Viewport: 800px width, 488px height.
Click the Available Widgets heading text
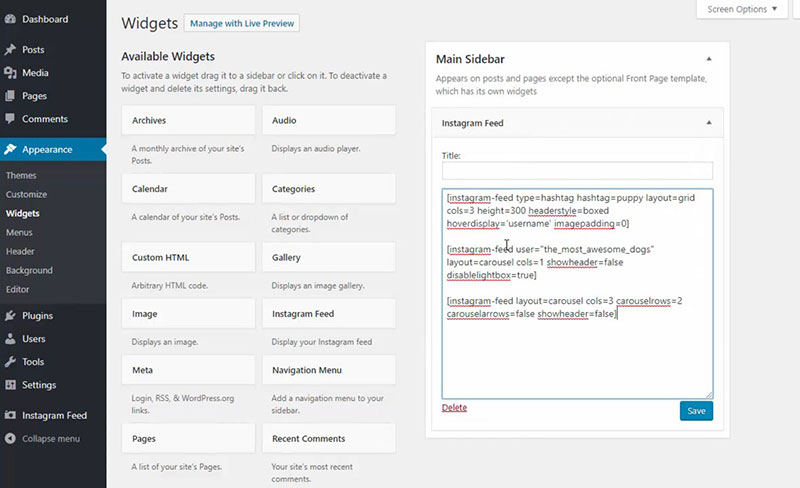pyautogui.click(x=168, y=56)
